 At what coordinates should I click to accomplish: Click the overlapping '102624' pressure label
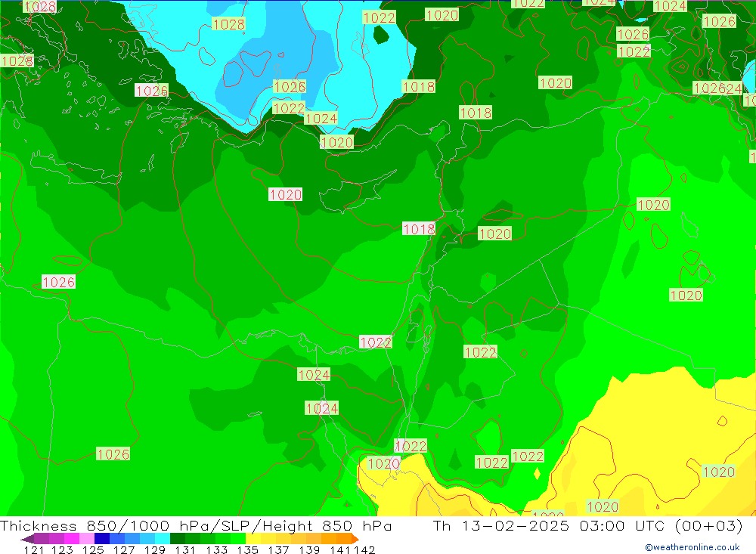tap(717, 88)
